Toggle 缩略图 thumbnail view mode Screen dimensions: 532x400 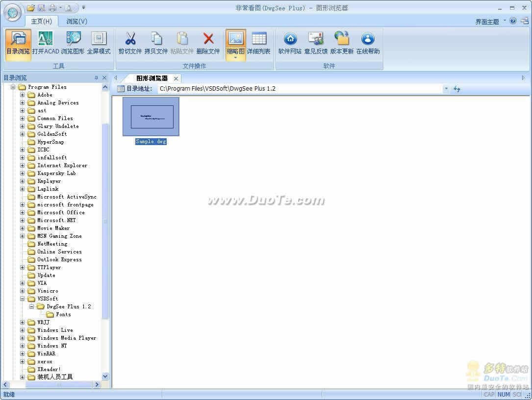[235, 43]
